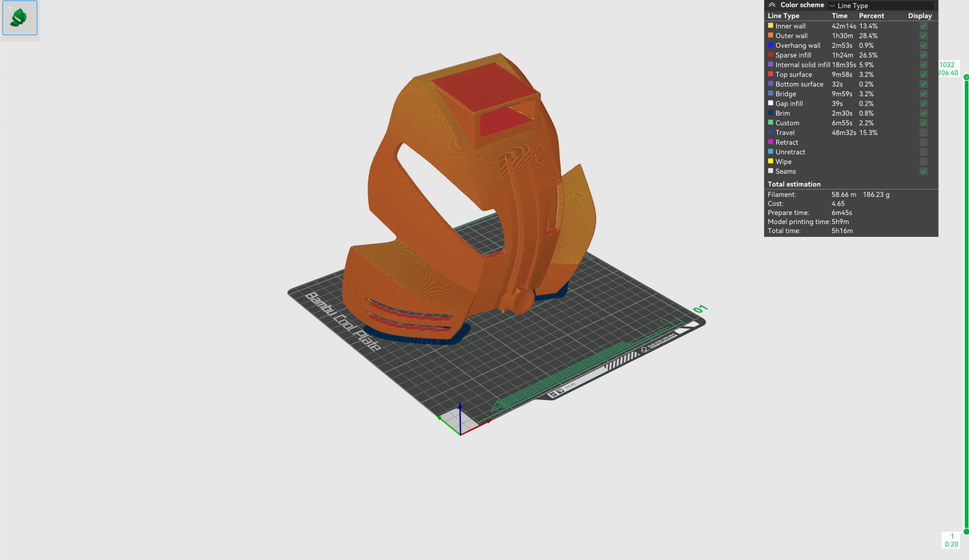The height and width of the screenshot is (560, 969).
Task: Click the bottom handle of layer slider
Action: pyautogui.click(x=966, y=531)
